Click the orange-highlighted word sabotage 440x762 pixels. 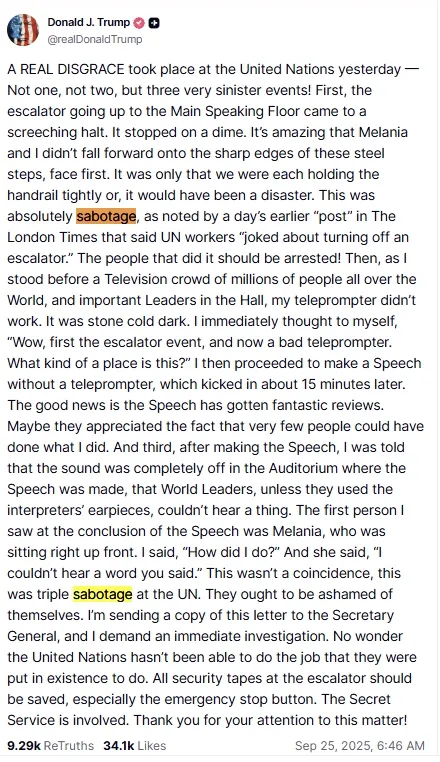coord(106,216)
